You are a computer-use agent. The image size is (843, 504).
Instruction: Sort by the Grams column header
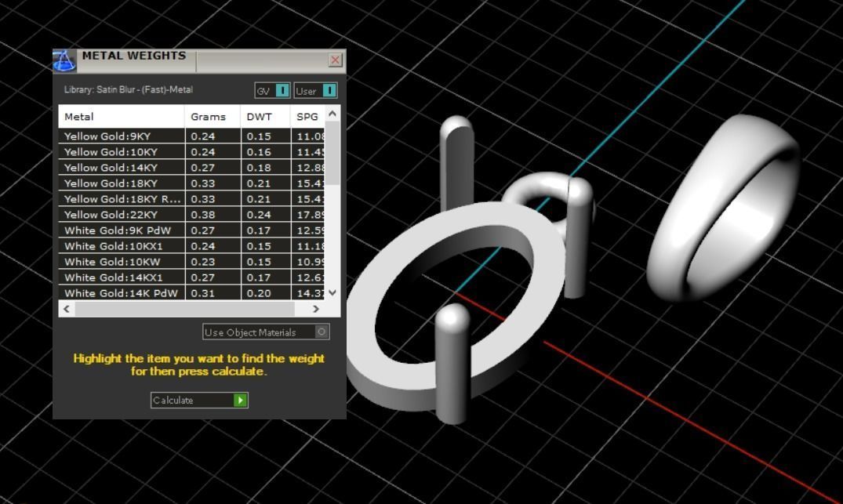(213, 117)
